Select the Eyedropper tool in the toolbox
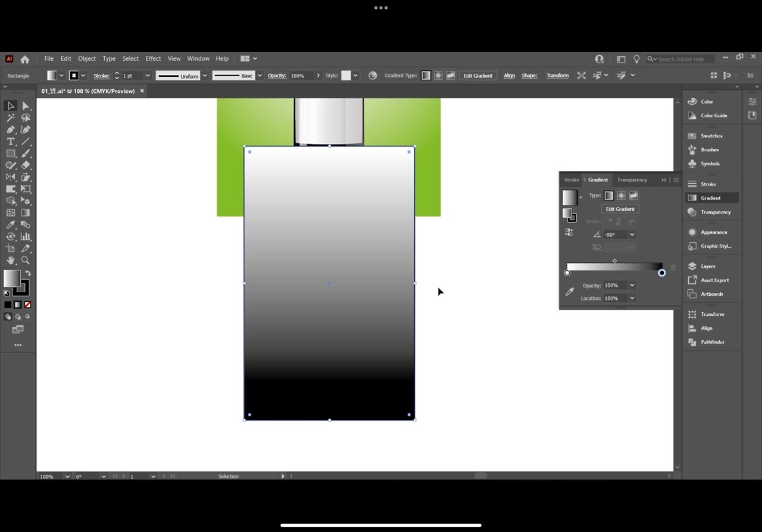The width and height of the screenshot is (762, 532). 11,225
